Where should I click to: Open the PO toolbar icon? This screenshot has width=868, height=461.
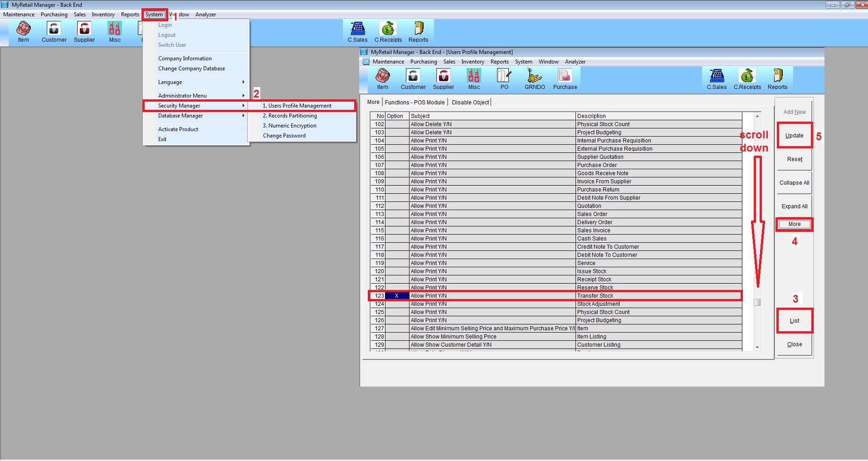(x=504, y=79)
